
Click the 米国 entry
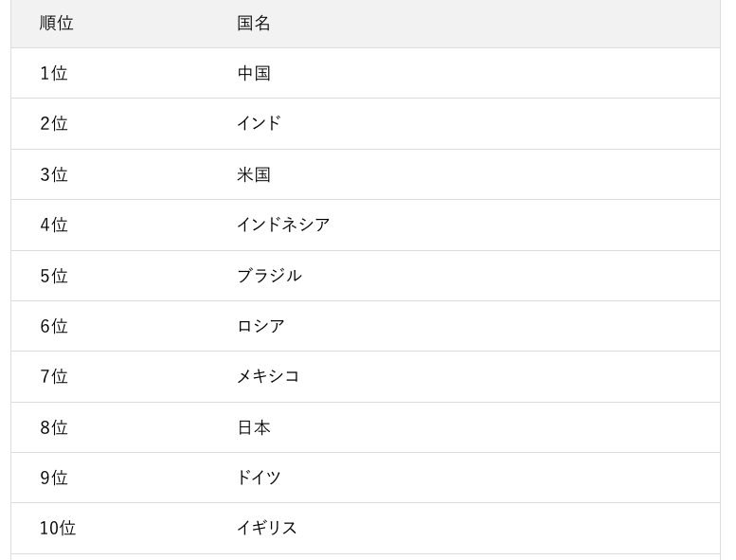[254, 174]
